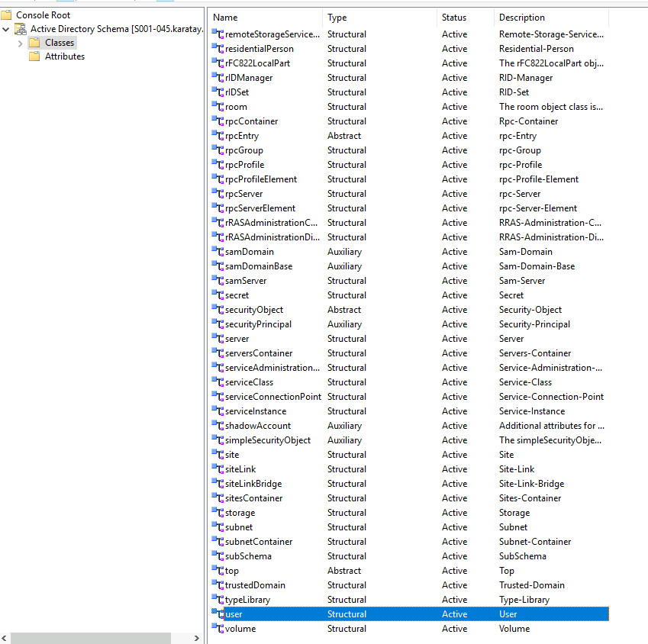Click the siteLinkBridge class icon
This screenshot has width=648, height=644.
(x=218, y=483)
